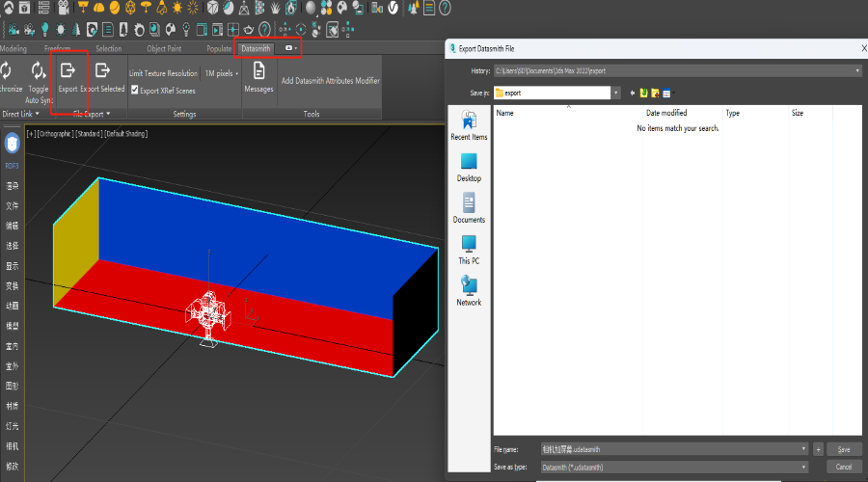Click the grass fur icon in the top toolbar
Image resolution: width=868 pixels, height=482 pixels.
tap(275, 8)
